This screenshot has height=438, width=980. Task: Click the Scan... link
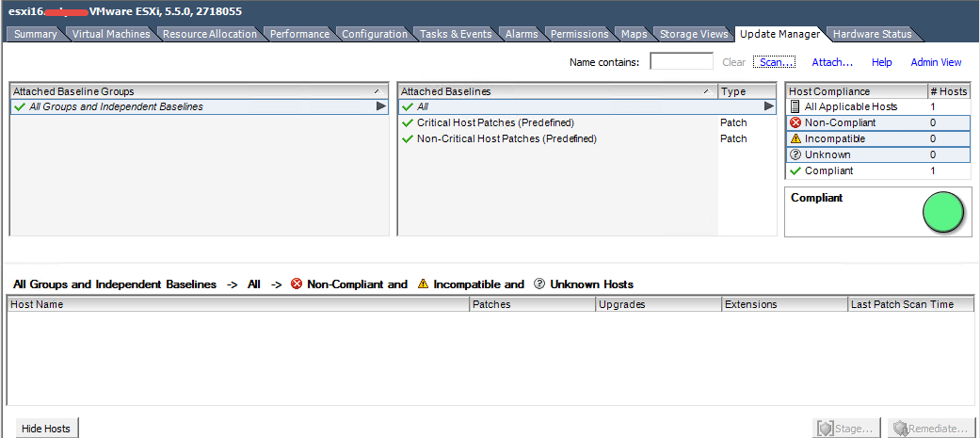(x=775, y=62)
